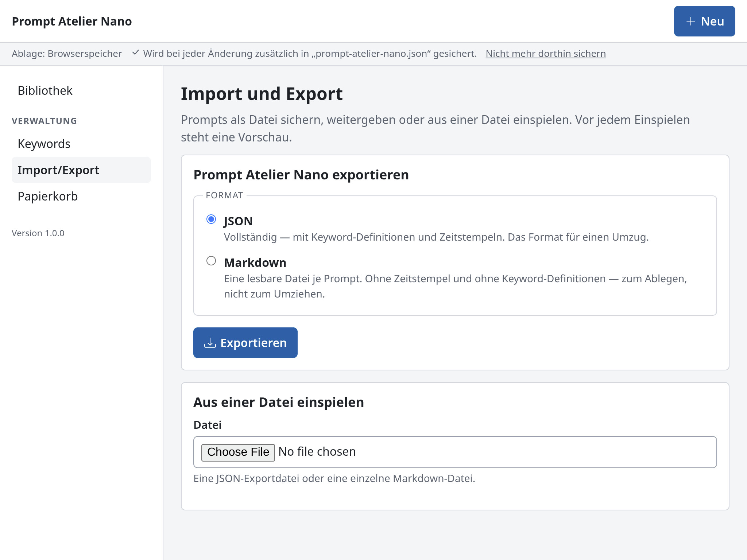
Task: Select the Markdown format radio button
Action: [211, 261]
